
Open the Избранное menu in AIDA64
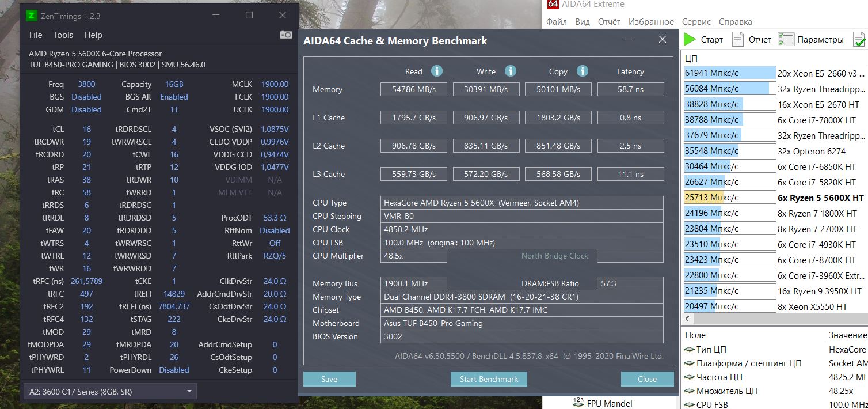point(651,22)
